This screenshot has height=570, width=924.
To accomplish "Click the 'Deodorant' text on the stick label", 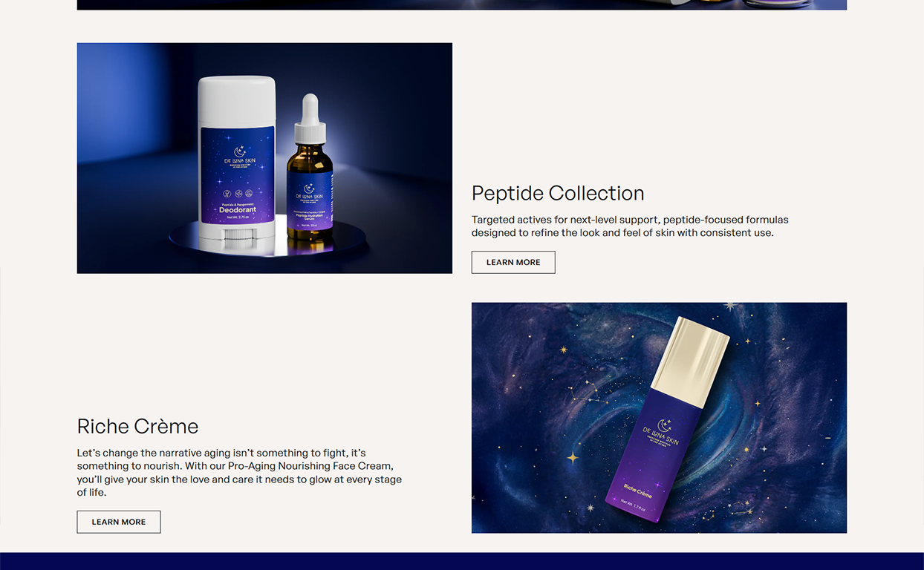I will pyautogui.click(x=238, y=210).
